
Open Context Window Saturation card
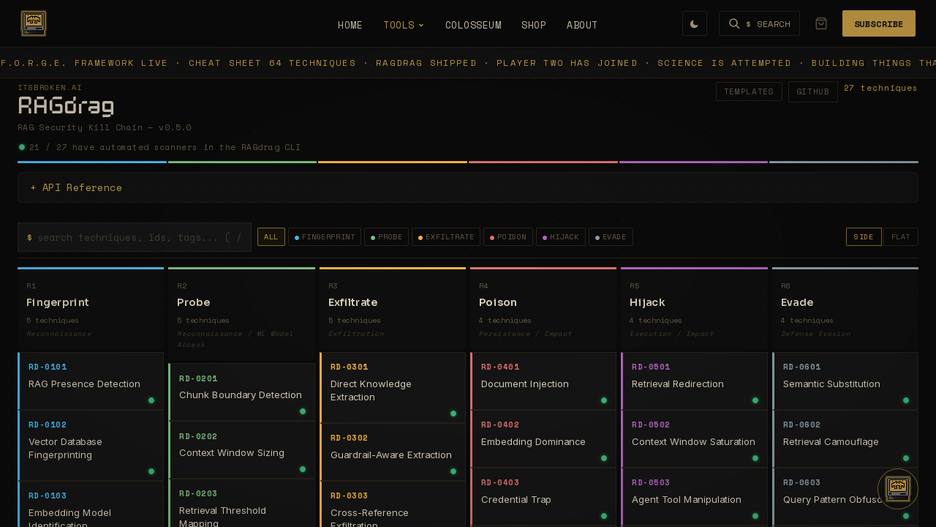(x=694, y=439)
